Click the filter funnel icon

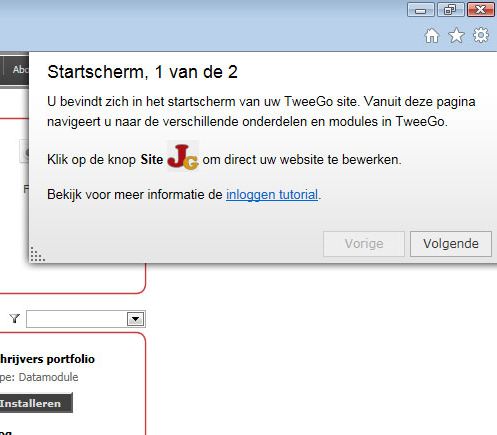tap(15, 319)
